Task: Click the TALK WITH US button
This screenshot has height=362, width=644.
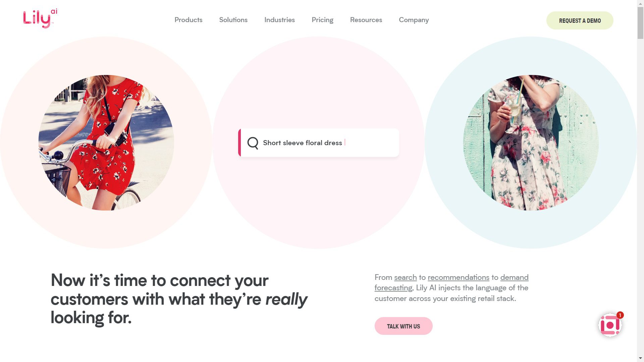Action: pyautogui.click(x=403, y=326)
